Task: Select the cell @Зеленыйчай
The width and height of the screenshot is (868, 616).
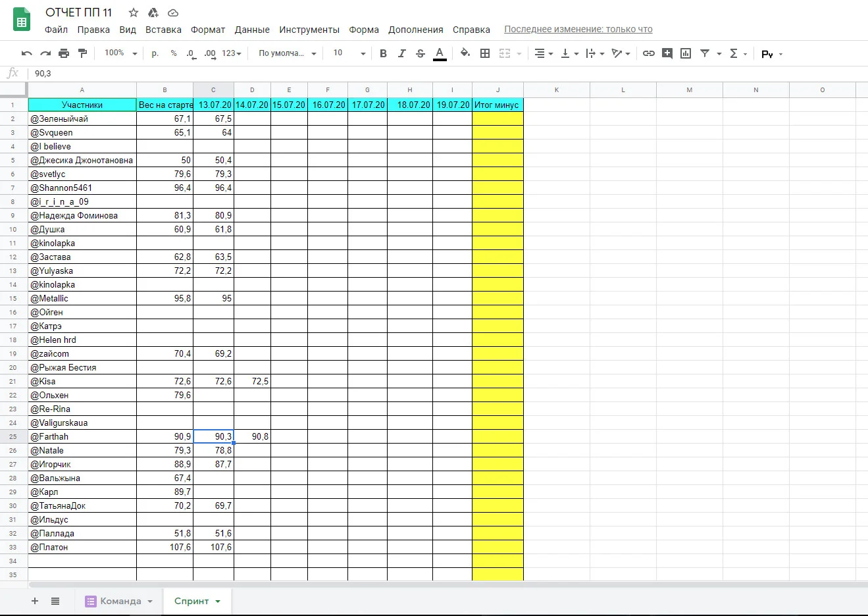Action: pos(82,118)
